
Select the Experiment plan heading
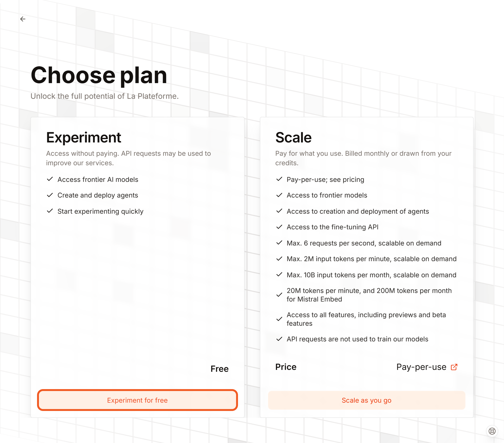point(84,137)
